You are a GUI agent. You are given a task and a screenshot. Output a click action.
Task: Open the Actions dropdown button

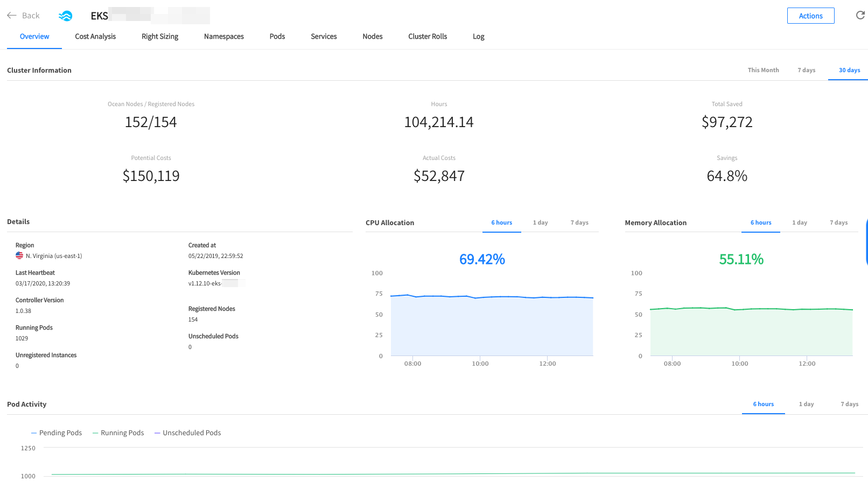(810, 16)
